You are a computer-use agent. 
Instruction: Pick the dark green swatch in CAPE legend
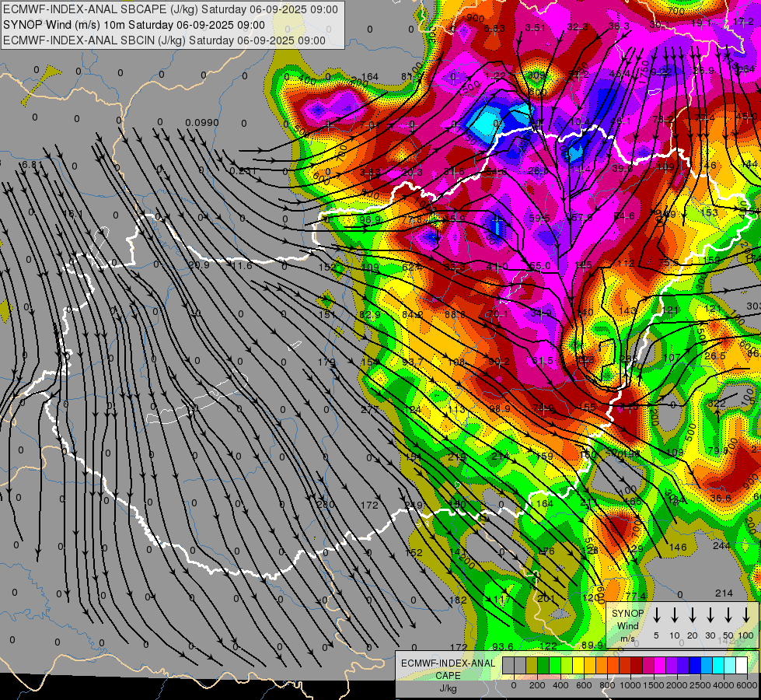[x=543, y=666]
